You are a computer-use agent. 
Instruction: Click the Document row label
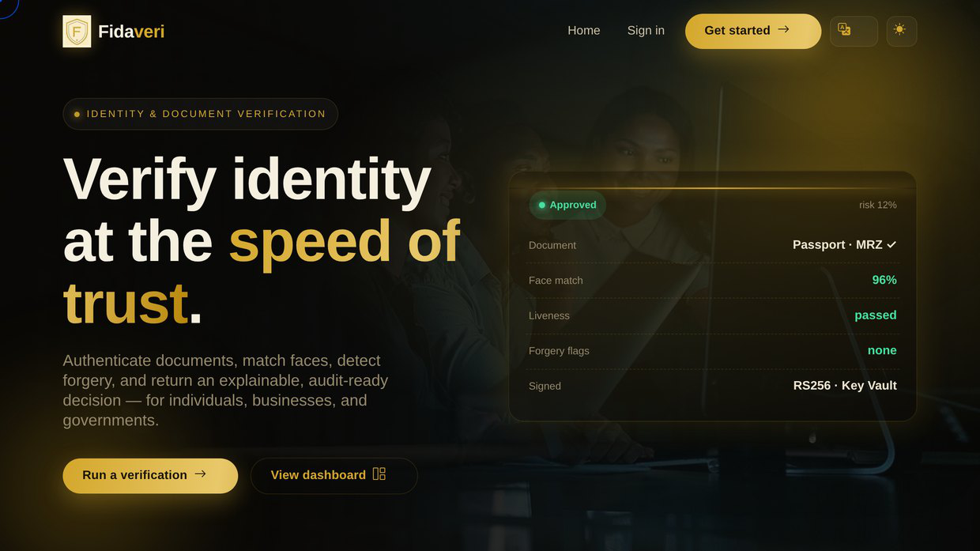pos(552,245)
